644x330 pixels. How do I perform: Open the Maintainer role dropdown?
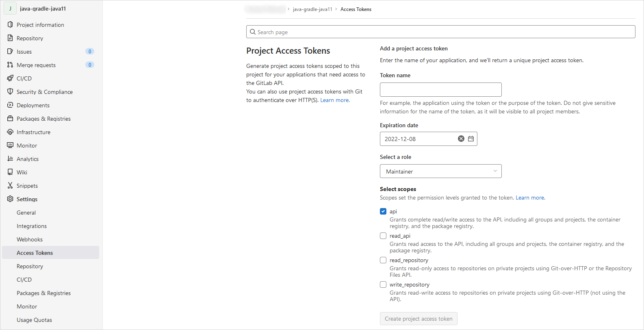[440, 172]
